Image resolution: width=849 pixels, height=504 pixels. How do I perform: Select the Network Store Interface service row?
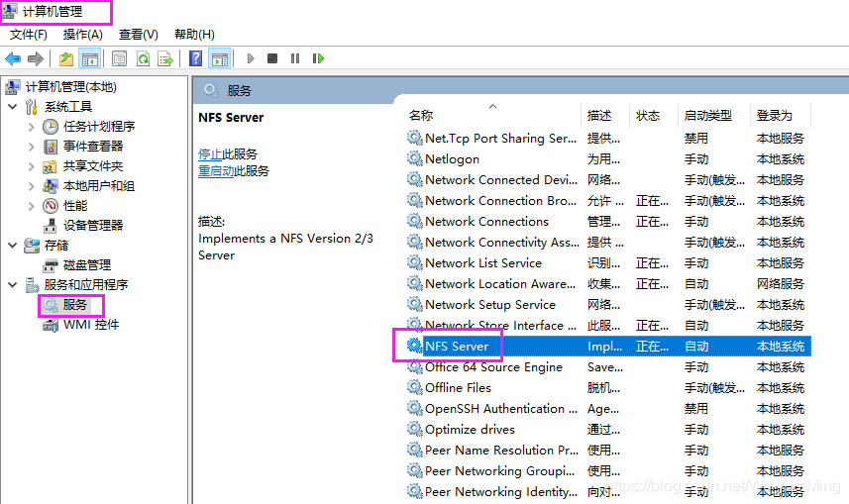click(608, 326)
